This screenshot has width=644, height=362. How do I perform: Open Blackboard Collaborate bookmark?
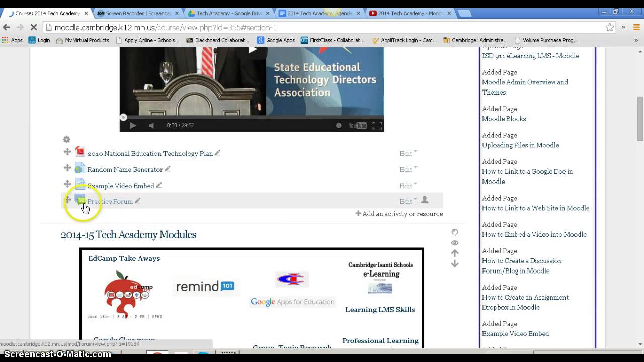(x=217, y=40)
